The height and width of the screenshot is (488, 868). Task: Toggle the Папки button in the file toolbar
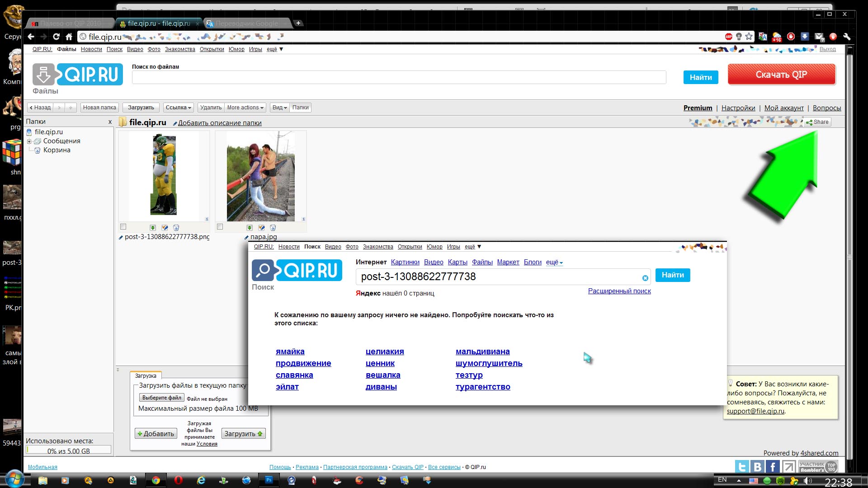pyautogui.click(x=301, y=108)
